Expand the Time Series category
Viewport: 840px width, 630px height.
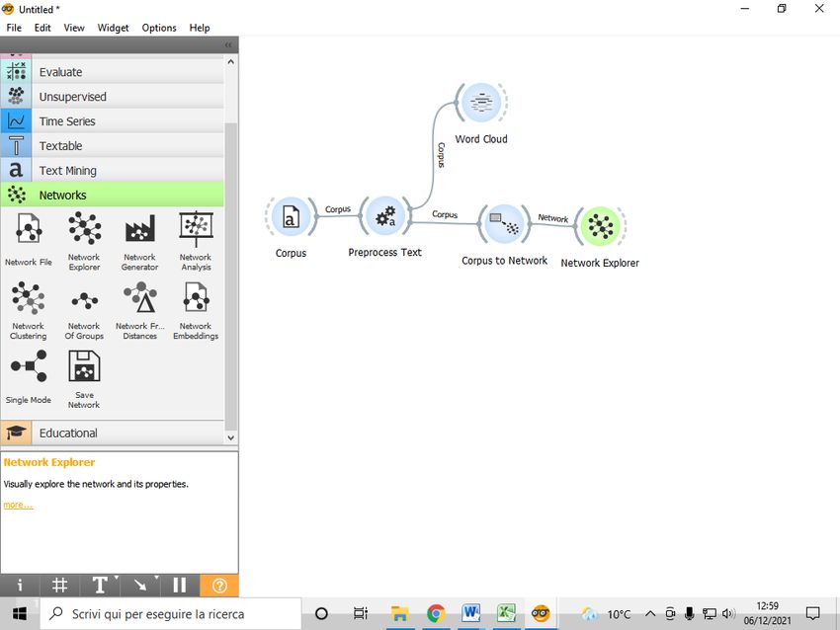pos(112,121)
